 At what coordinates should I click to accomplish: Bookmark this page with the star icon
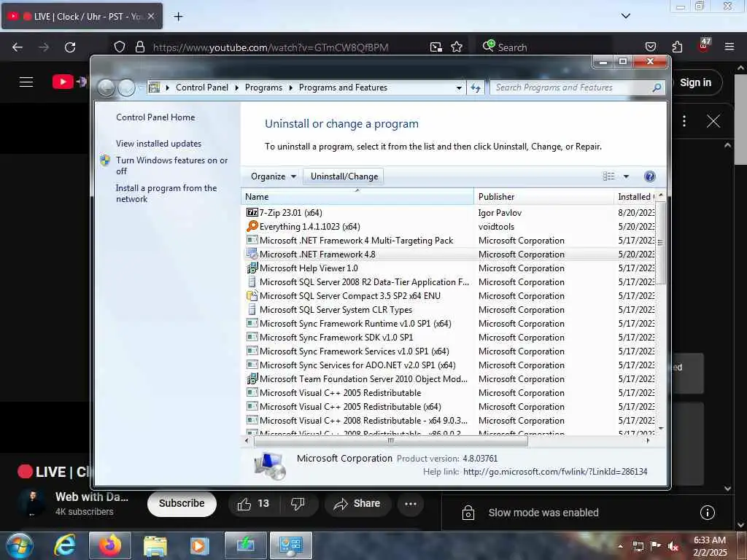click(x=457, y=47)
